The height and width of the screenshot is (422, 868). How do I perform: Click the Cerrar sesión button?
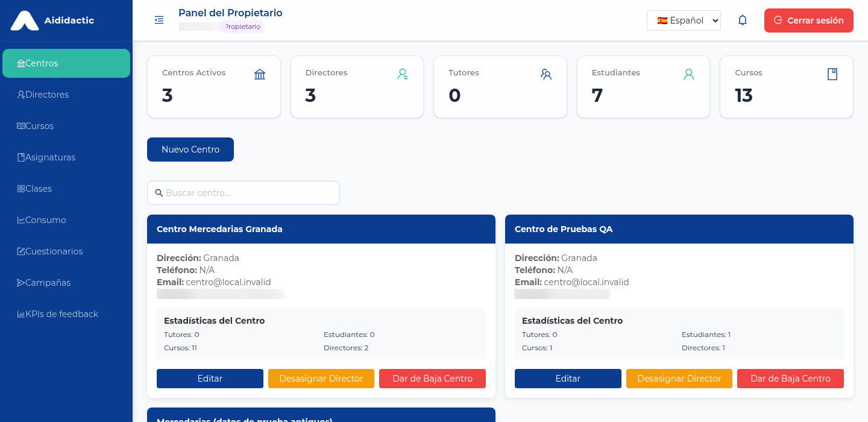808,20
